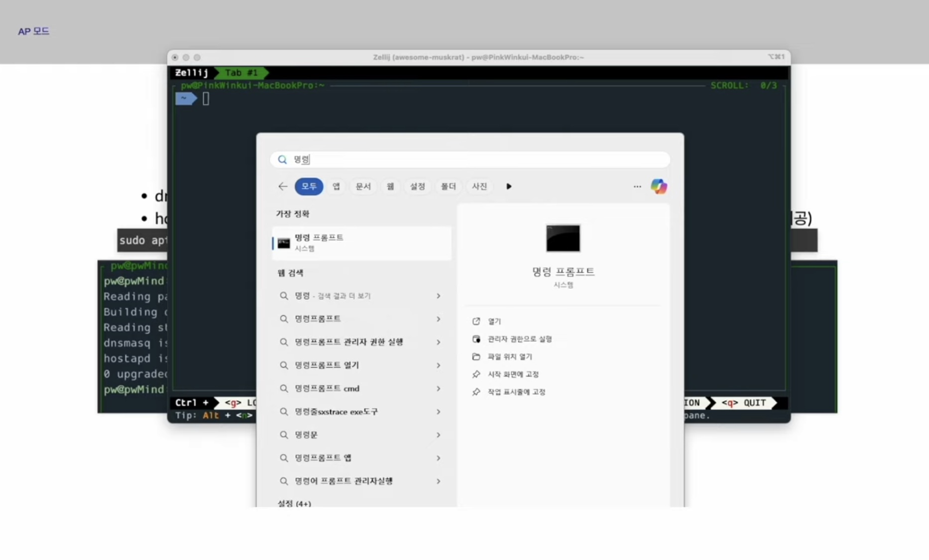Click search icon beside 명령프롬프트 열기 suggestion
This screenshot has height=560, width=929.
284,365
